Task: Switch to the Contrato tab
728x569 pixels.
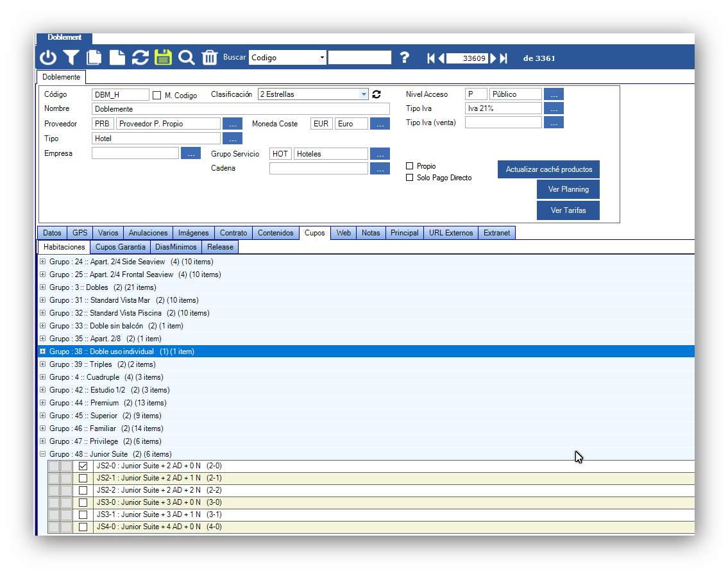Action: click(x=233, y=233)
